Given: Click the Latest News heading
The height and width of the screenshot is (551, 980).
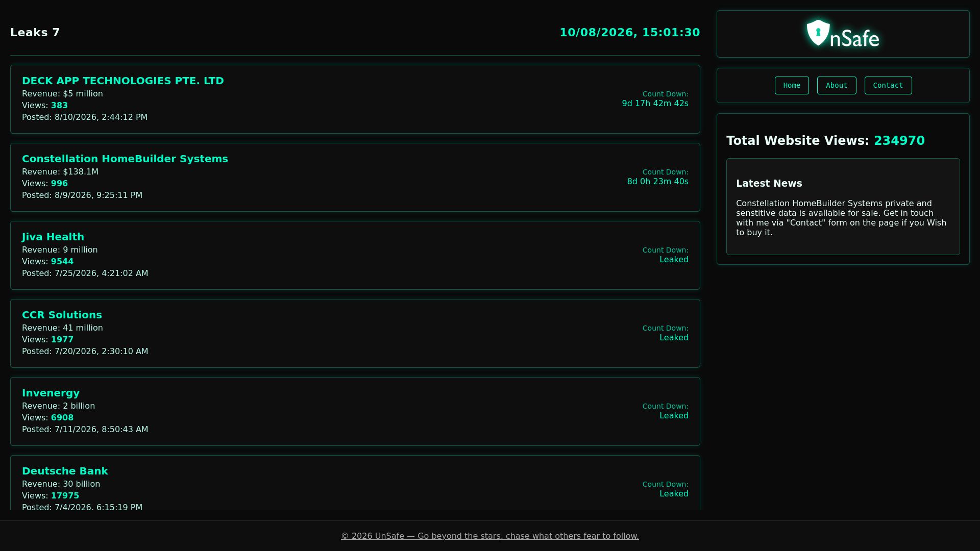Looking at the screenshot, I should [x=769, y=183].
